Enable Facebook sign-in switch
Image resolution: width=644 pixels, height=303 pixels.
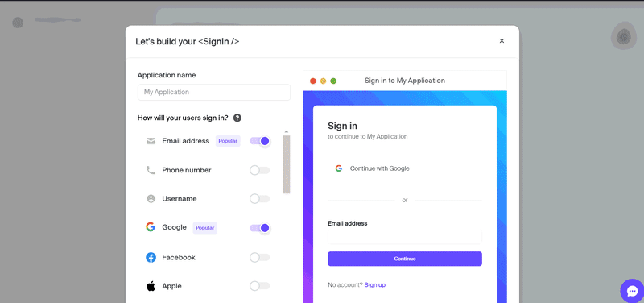click(259, 257)
